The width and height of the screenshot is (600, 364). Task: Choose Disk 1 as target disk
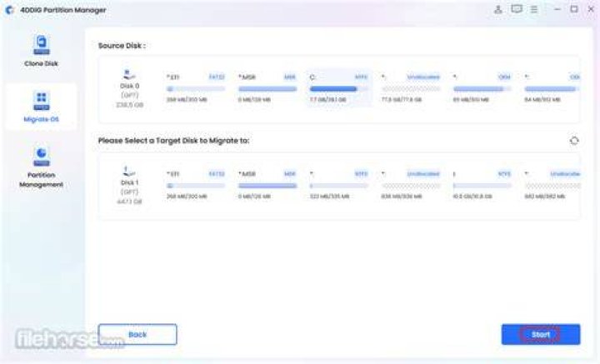coord(129,186)
